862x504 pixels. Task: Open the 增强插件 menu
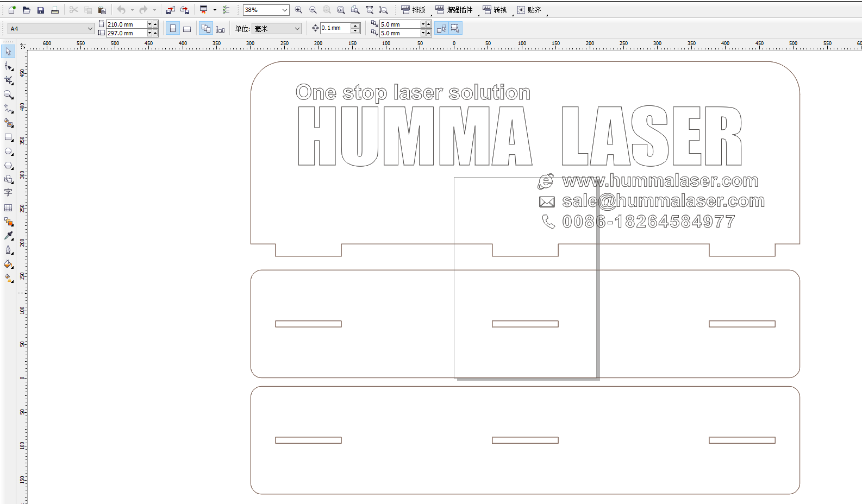pyautogui.click(x=454, y=10)
